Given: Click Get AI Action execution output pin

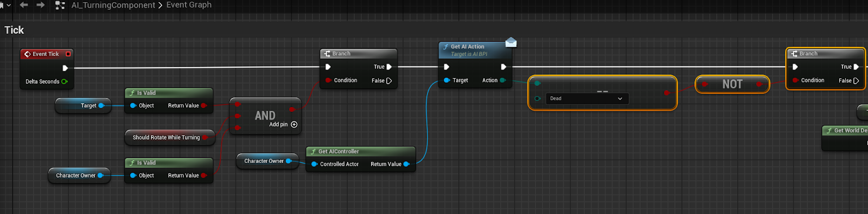Looking at the screenshot, I should coord(503,67).
